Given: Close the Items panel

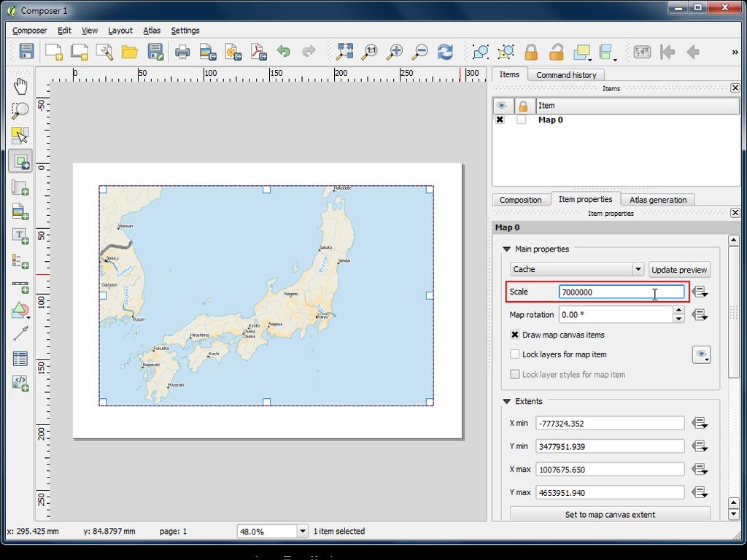Looking at the screenshot, I should [x=735, y=88].
